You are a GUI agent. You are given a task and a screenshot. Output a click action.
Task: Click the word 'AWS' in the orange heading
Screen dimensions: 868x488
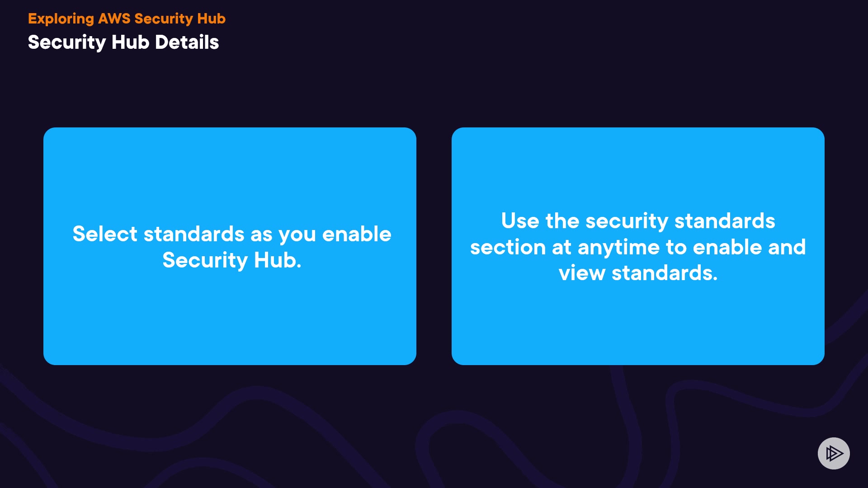click(114, 19)
